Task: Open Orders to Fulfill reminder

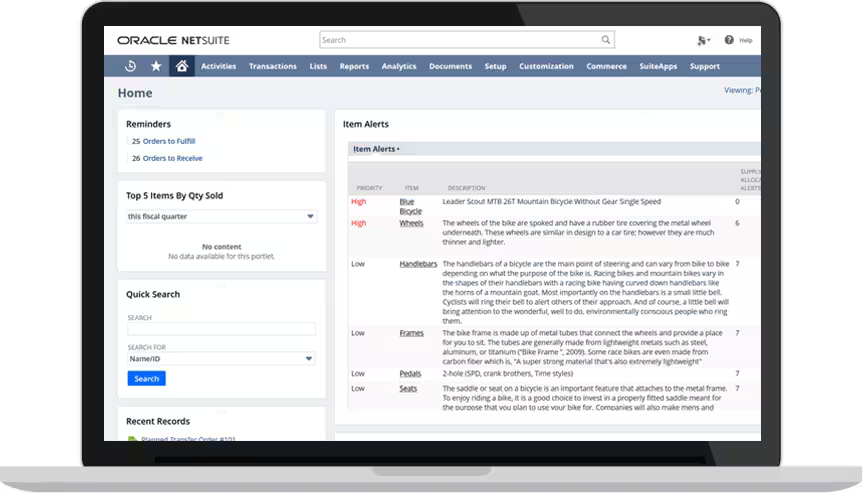Action: tap(169, 141)
